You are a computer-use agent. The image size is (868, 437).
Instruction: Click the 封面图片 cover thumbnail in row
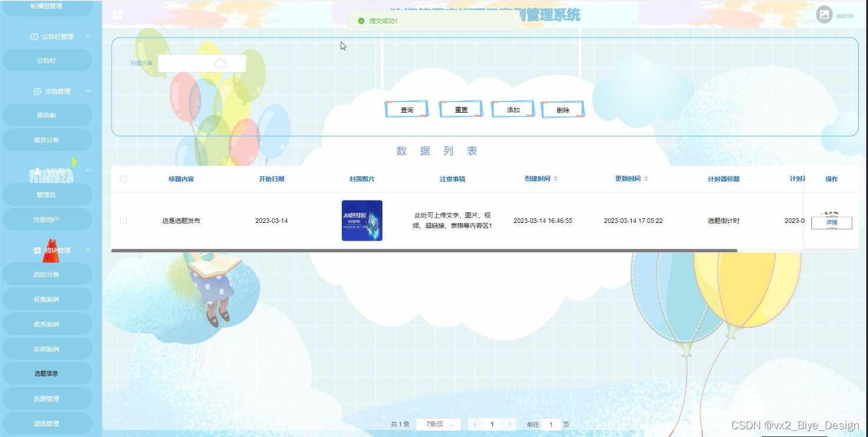point(362,221)
